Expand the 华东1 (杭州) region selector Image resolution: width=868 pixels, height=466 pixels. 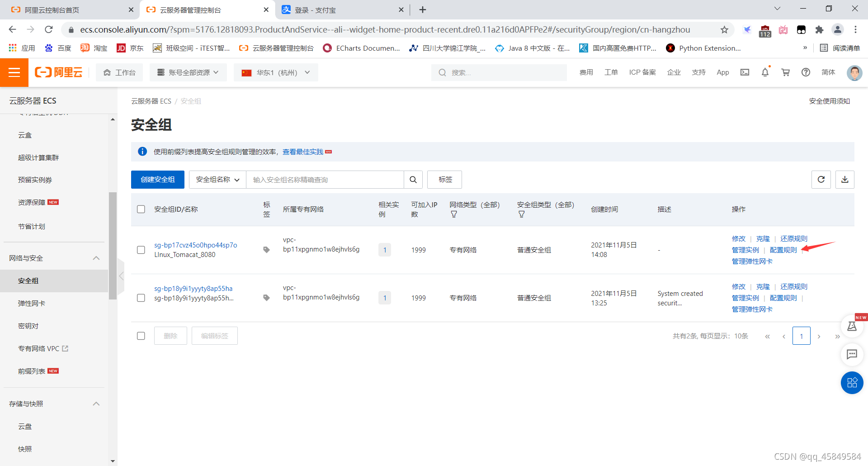(276, 72)
